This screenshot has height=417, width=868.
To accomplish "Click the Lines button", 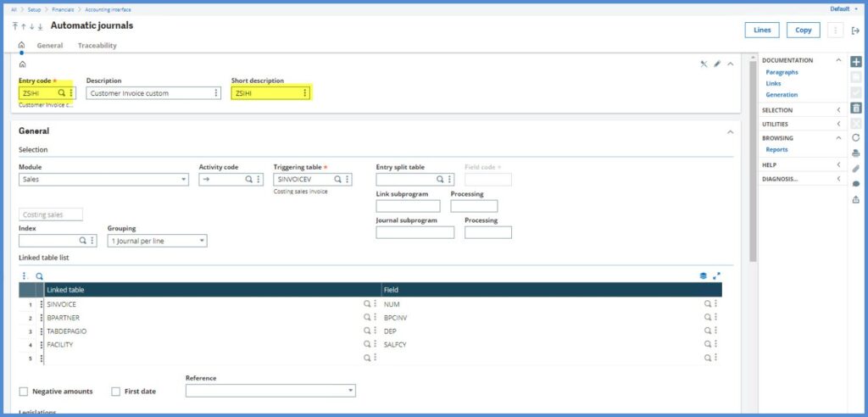I will pos(762,31).
